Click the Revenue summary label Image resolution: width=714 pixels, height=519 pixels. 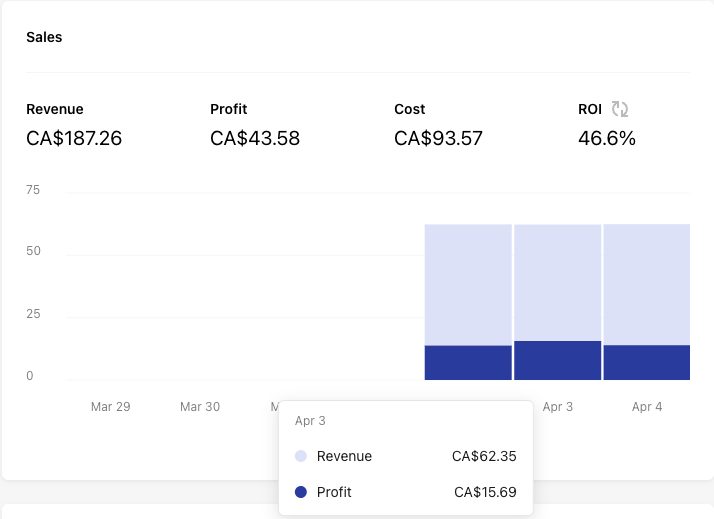pyautogui.click(x=55, y=109)
